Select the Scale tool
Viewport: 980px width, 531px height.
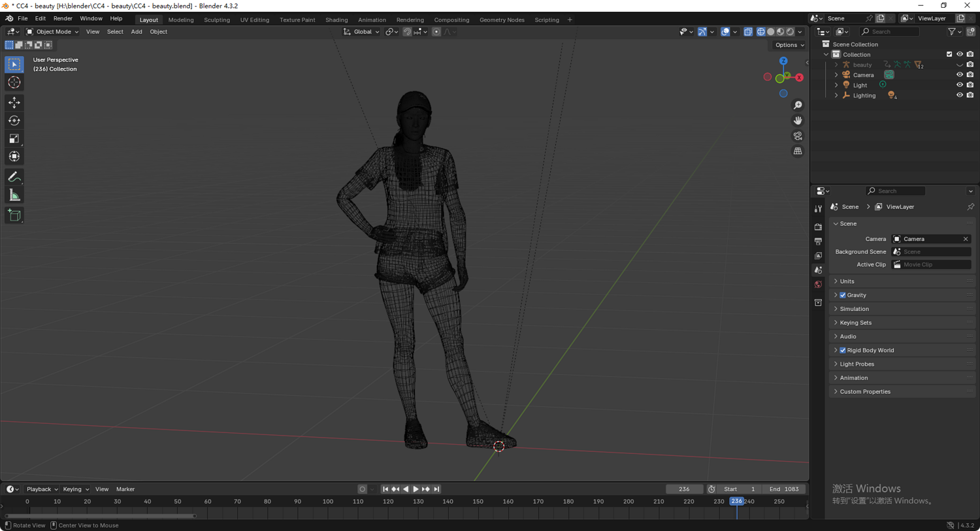pyautogui.click(x=14, y=138)
